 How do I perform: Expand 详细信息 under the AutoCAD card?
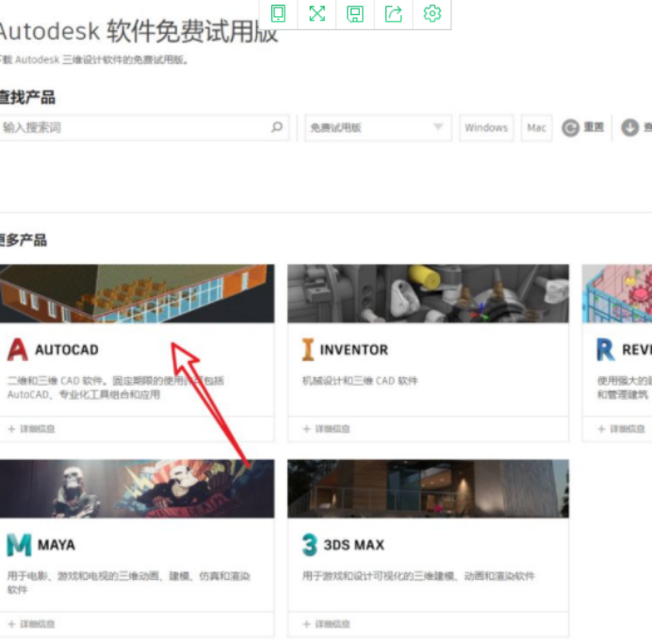[x=32, y=429]
